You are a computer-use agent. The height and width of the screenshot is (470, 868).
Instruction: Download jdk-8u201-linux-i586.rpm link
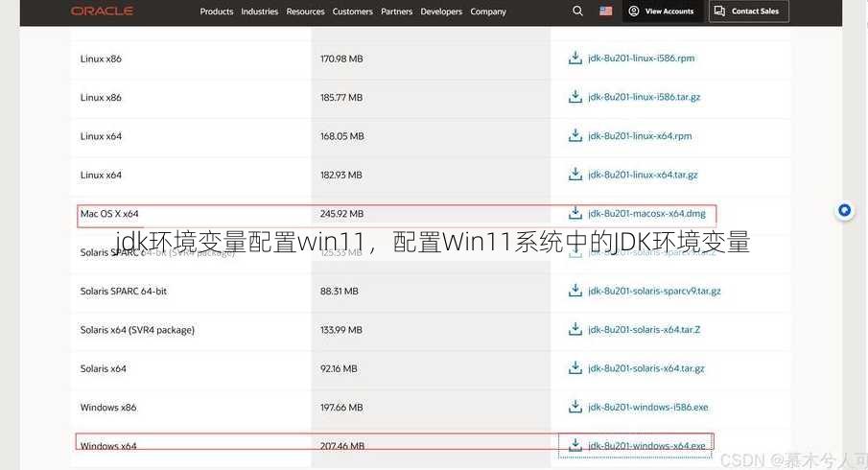point(641,59)
